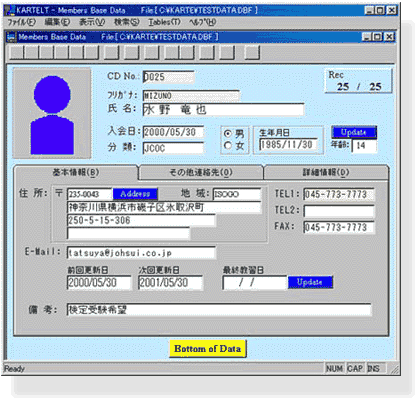Click the E-Mail input field
The width and height of the screenshot is (416, 399).
[141, 253]
